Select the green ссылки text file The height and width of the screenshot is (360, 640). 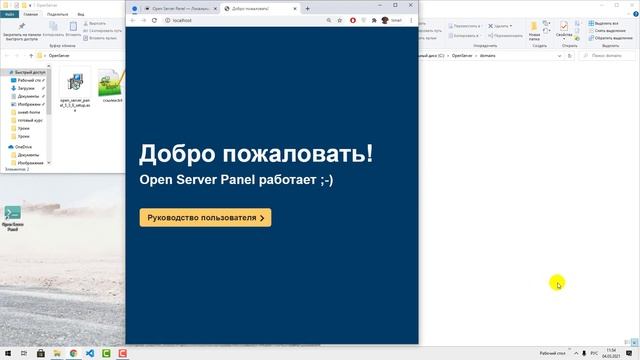[111, 86]
